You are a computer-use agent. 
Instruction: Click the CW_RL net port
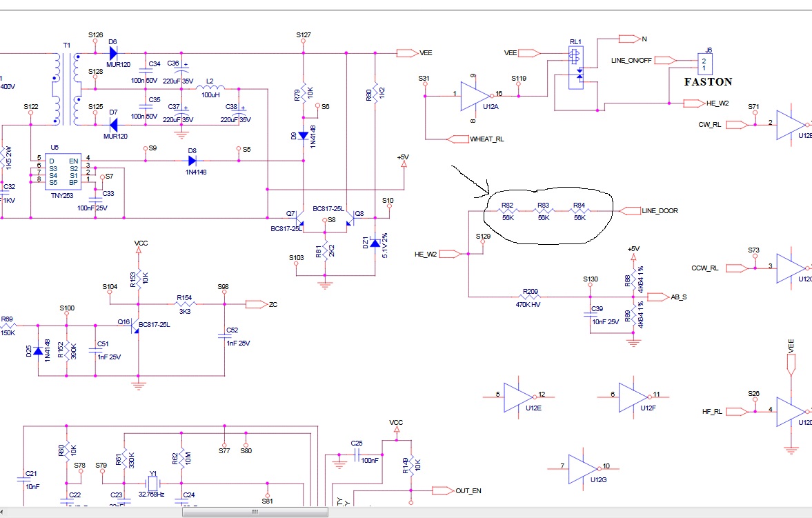point(737,124)
